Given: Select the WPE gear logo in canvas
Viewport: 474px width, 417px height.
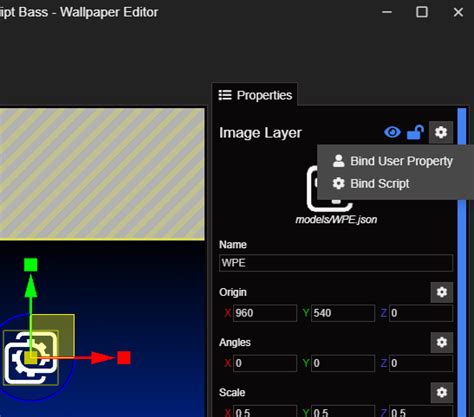Looking at the screenshot, I should (x=31, y=358).
